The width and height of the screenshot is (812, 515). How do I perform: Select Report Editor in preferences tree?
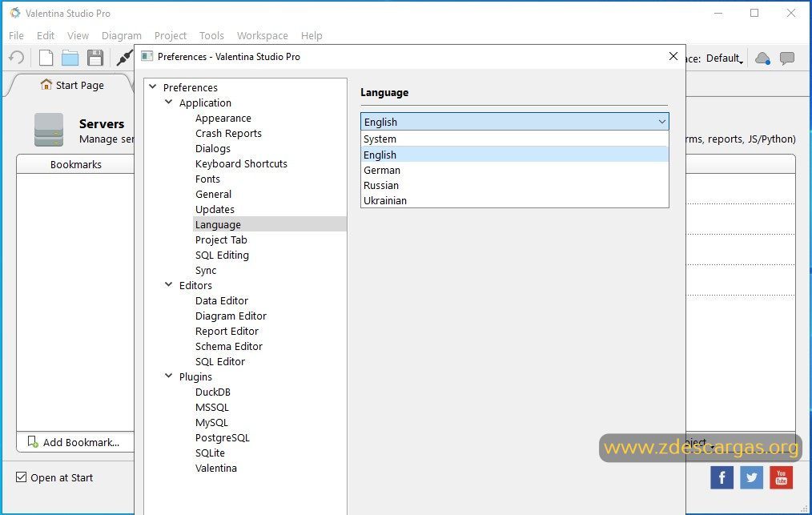pos(227,331)
